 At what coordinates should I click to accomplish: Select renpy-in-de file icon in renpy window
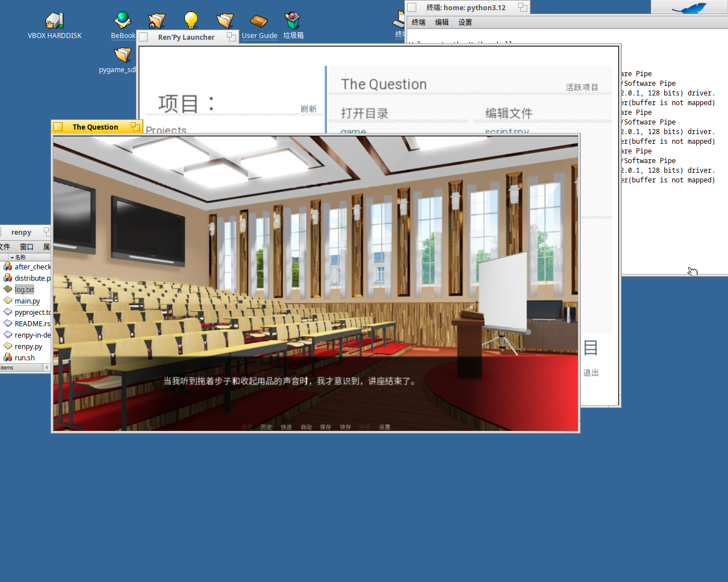pos(8,335)
